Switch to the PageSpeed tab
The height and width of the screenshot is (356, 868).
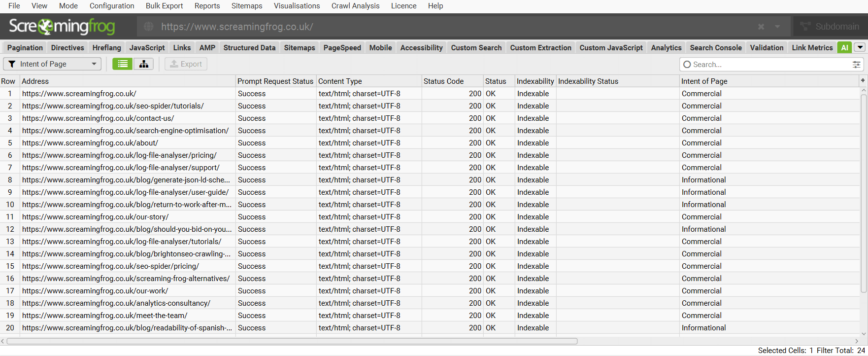coord(342,48)
